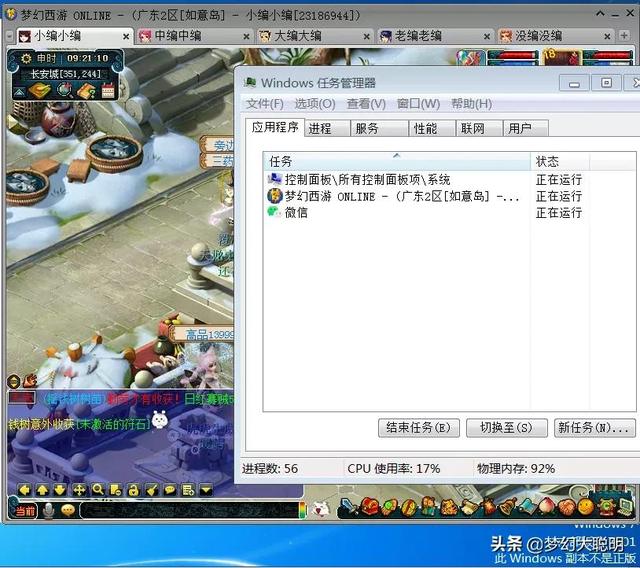Click the magnifier search icon in chat toolbar

(98, 489)
